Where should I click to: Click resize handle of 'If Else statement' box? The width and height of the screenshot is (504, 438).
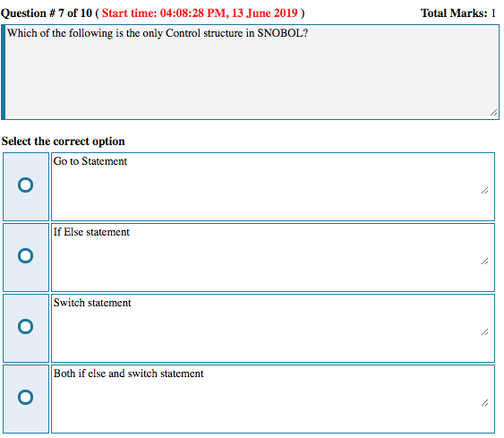tap(485, 262)
